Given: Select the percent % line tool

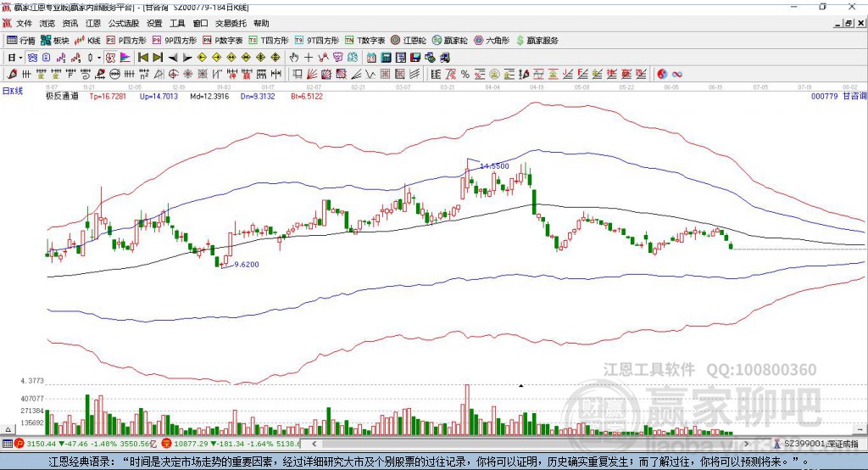Looking at the screenshot, I should 465,75.
